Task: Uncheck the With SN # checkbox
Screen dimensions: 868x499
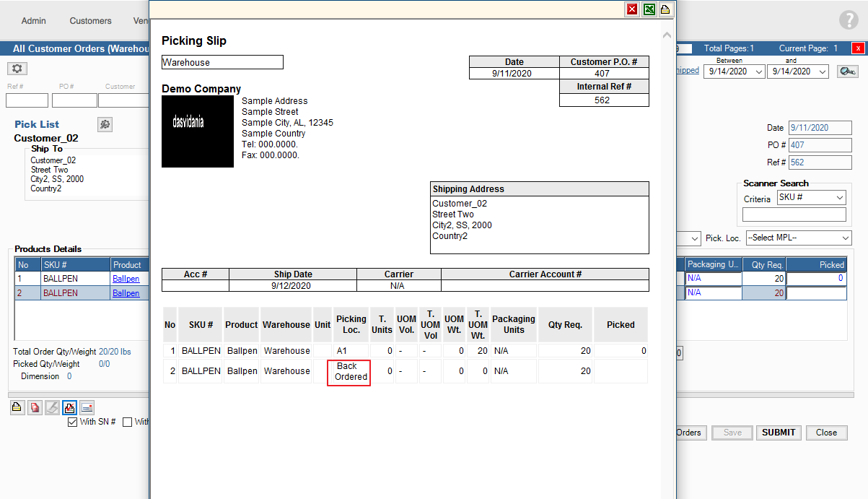Action: pos(72,422)
